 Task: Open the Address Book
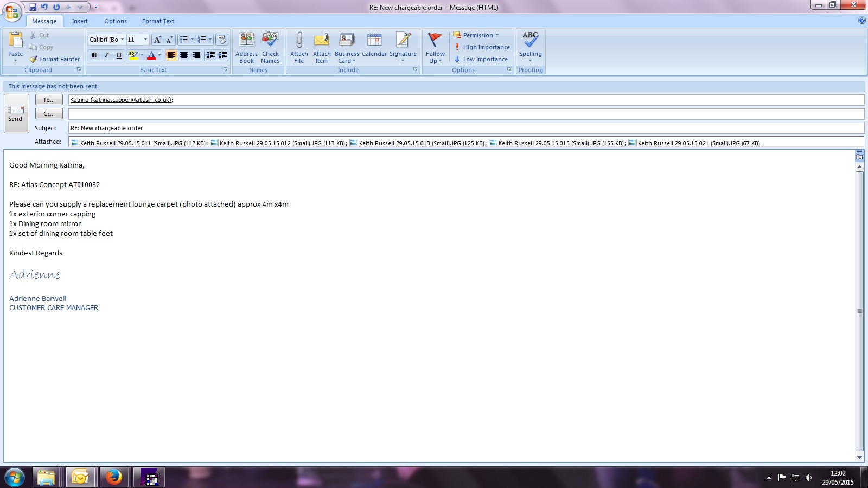(x=246, y=48)
